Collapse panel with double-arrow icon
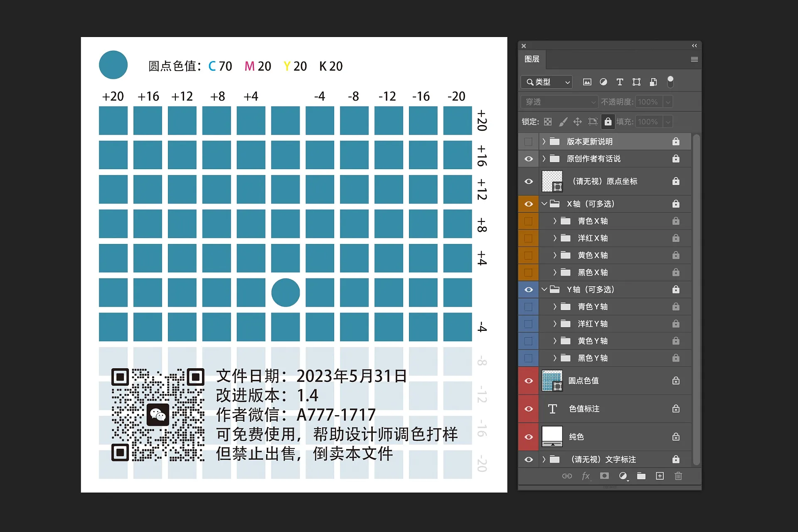The width and height of the screenshot is (798, 532). [x=694, y=46]
